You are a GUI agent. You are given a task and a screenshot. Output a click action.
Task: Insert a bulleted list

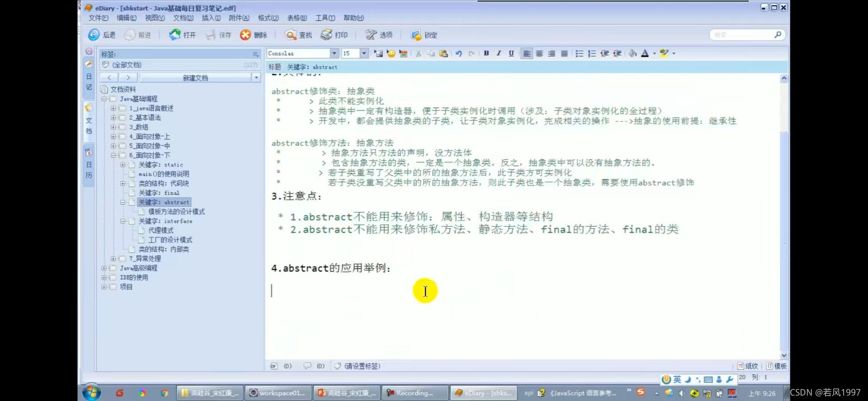click(579, 53)
